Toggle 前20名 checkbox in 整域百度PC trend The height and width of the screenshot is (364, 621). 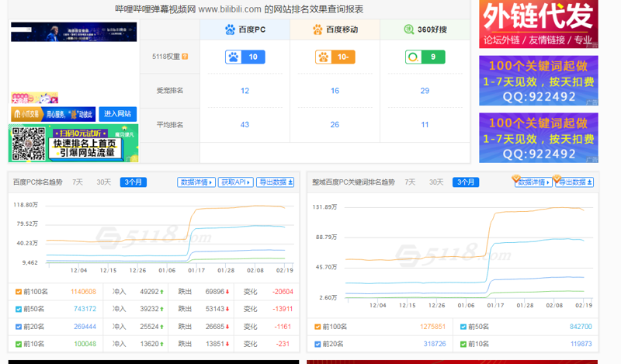pos(317,344)
